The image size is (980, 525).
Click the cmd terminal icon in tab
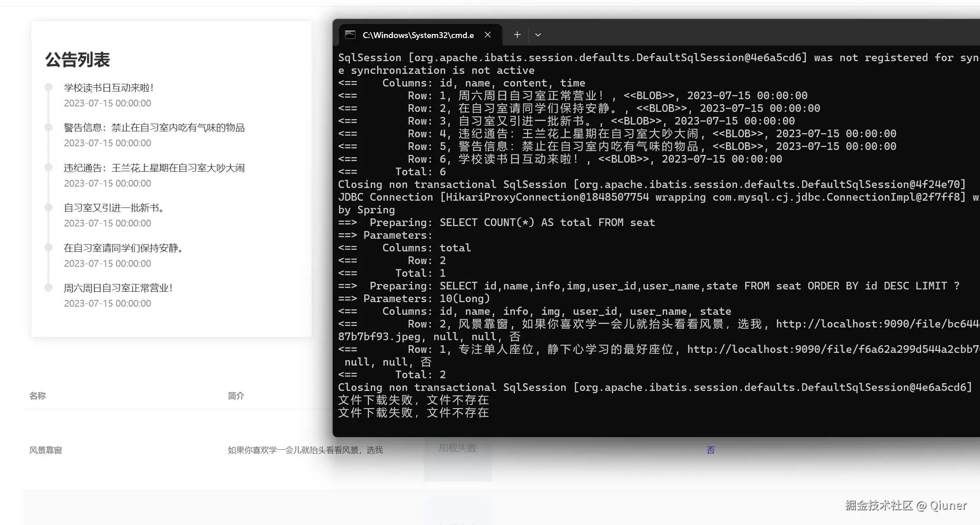click(x=350, y=35)
